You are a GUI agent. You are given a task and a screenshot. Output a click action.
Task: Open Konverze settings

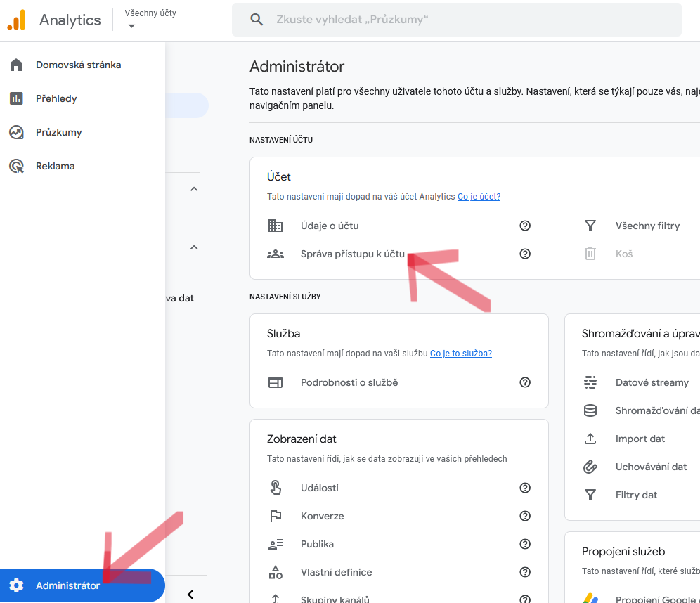pyautogui.click(x=322, y=516)
